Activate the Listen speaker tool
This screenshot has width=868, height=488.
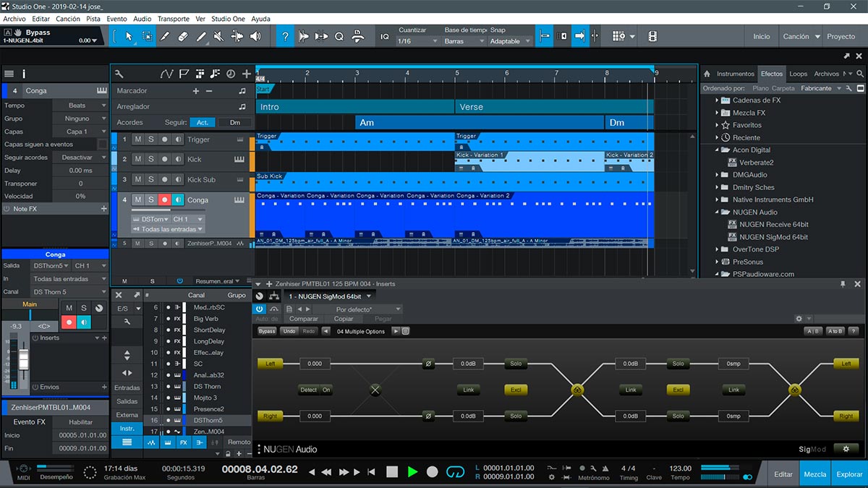tap(255, 36)
